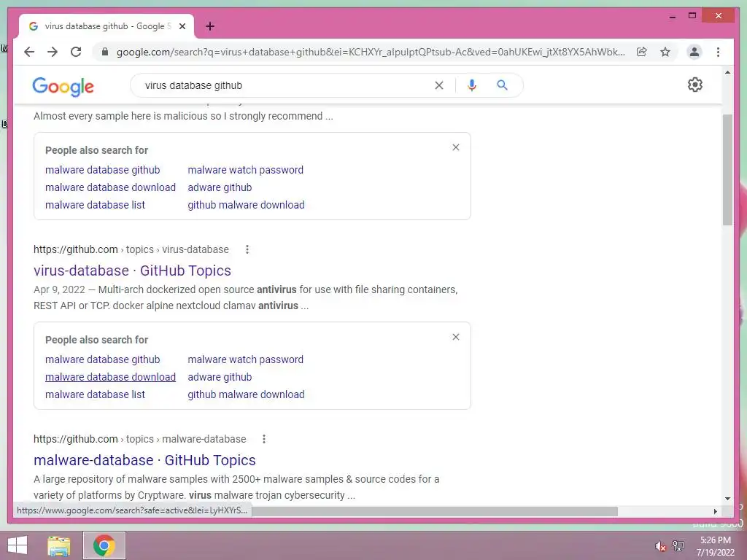This screenshot has height=560, width=747.
Task: Share this page from address bar
Action: (642, 52)
